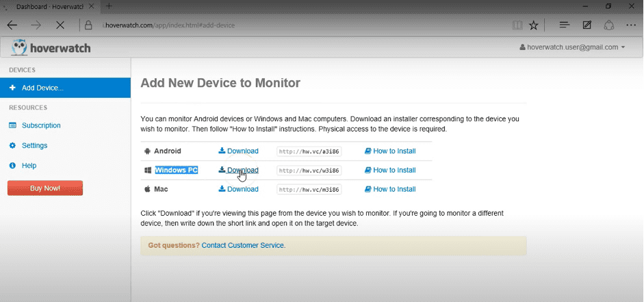644x302 pixels.
Task: Click the download arrow icon in Android row
Action: (x=222, y=151)
